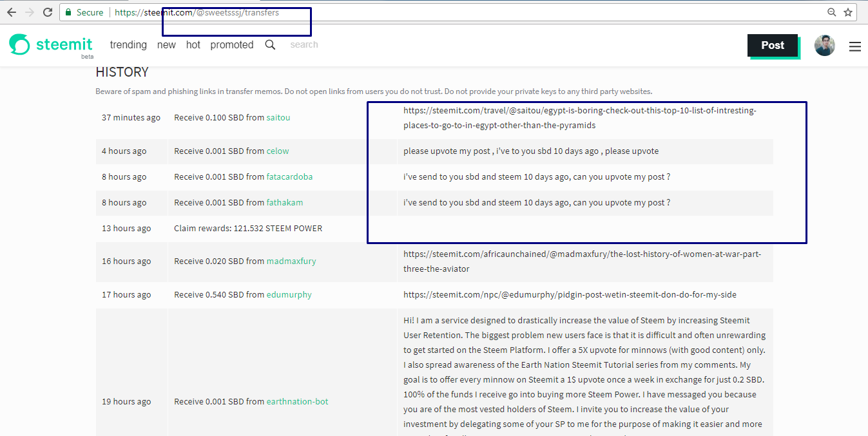Open fatacardoba's profile link
This screenshot has height=436, width=868.
289,176
